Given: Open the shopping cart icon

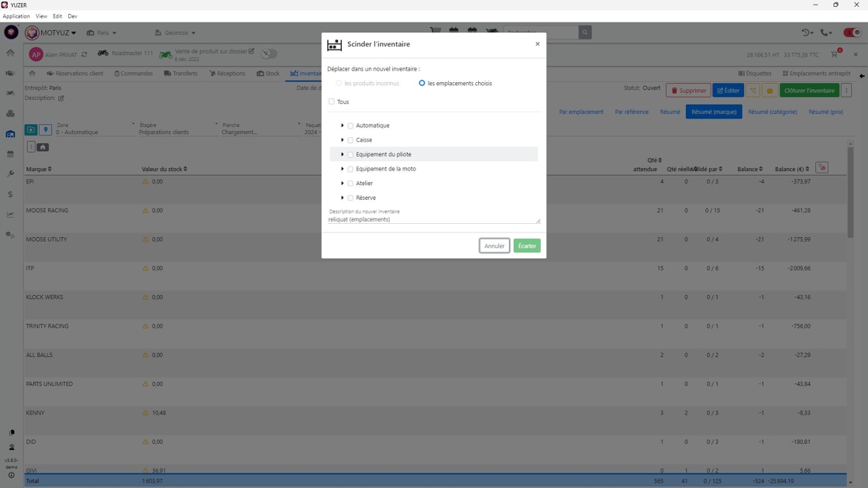Looking at the screenshot, I should pos(835,54).
